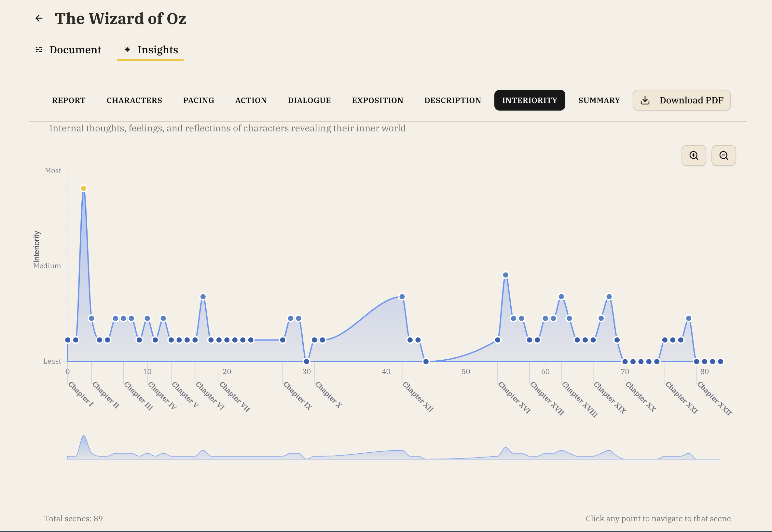The width and height of the screenshot is (772, 532).
Task: Click the download icon in the Download PDF button
Action: (x=645, y=100)
